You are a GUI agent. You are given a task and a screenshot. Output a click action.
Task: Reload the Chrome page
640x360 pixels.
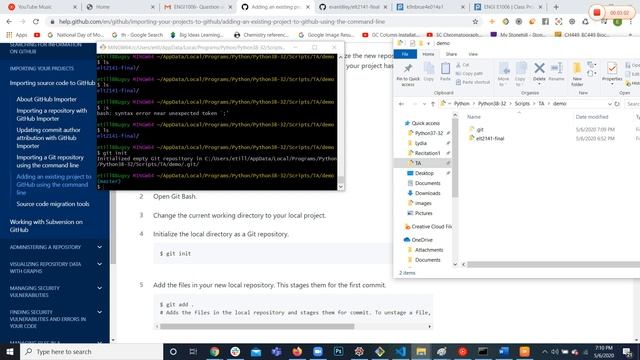(36, 22)
